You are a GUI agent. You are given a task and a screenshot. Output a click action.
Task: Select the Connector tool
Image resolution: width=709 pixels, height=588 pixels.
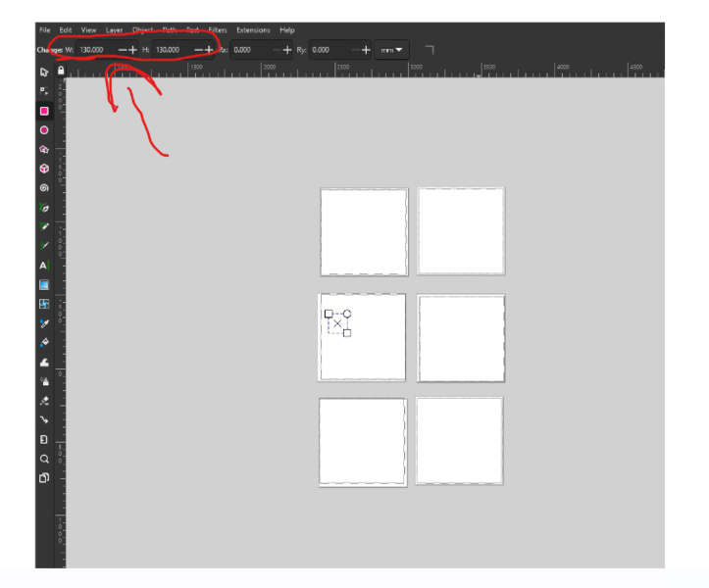(44, 419)
